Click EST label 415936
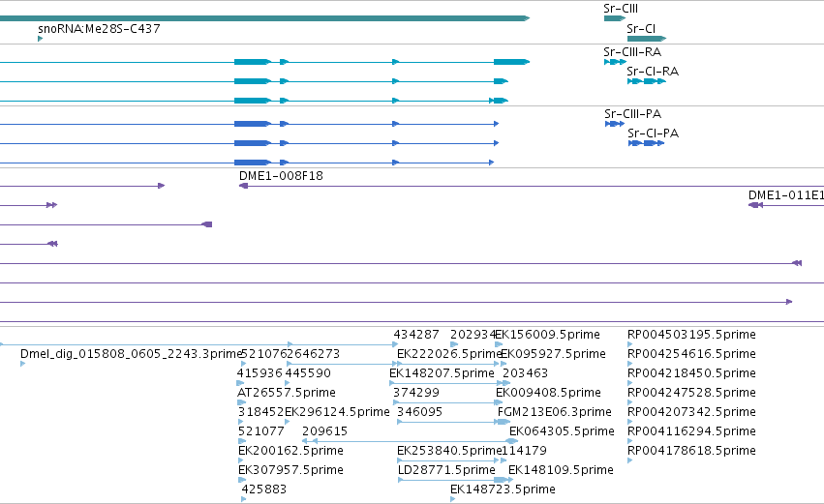The image size is (824, 504). (x=259, y=373)
